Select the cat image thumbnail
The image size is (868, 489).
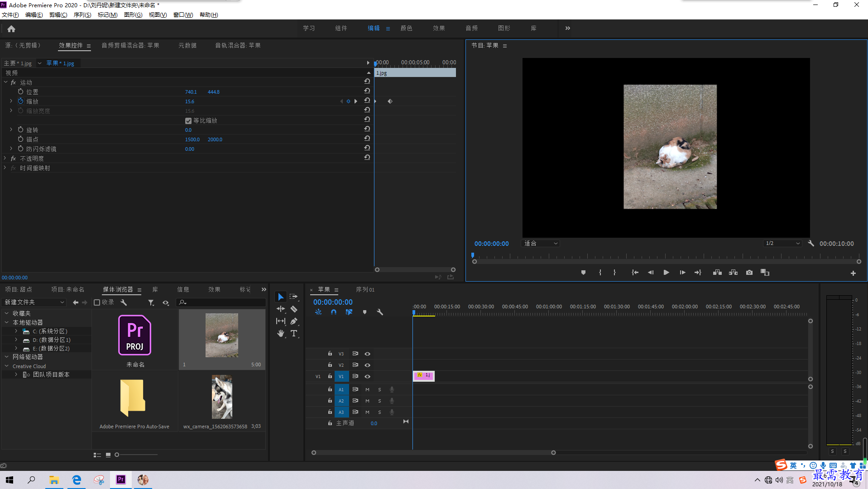[222, 336]
